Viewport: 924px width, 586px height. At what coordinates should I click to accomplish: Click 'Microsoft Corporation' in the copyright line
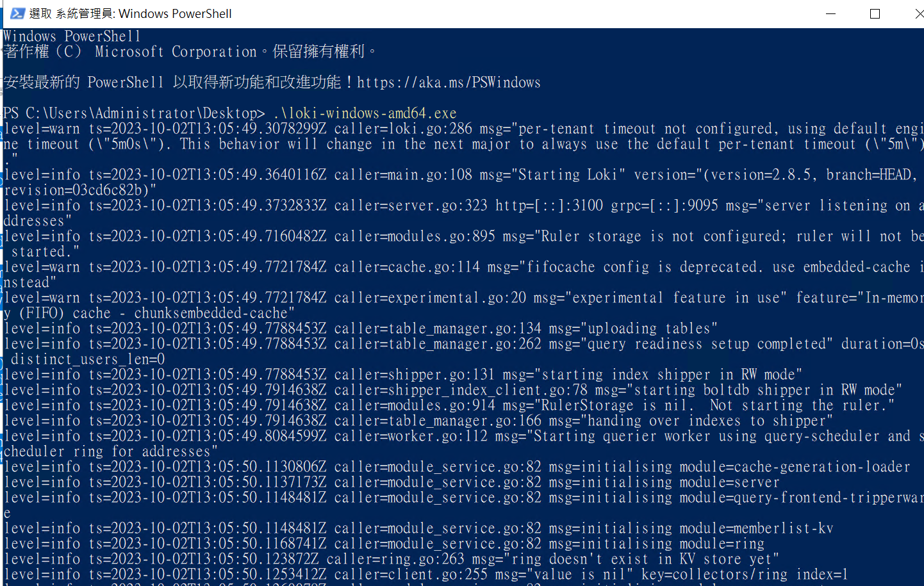[176, 52]
